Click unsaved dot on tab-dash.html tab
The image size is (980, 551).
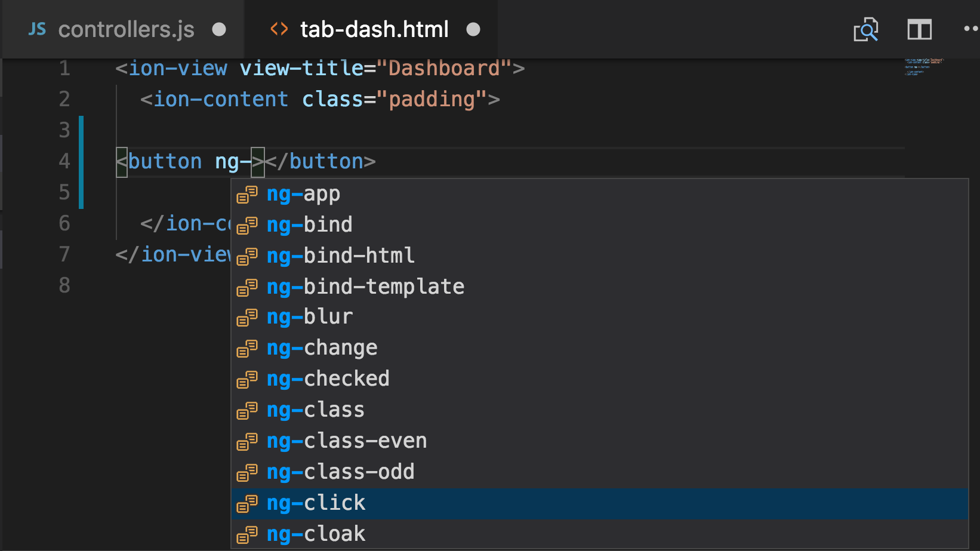473,29
